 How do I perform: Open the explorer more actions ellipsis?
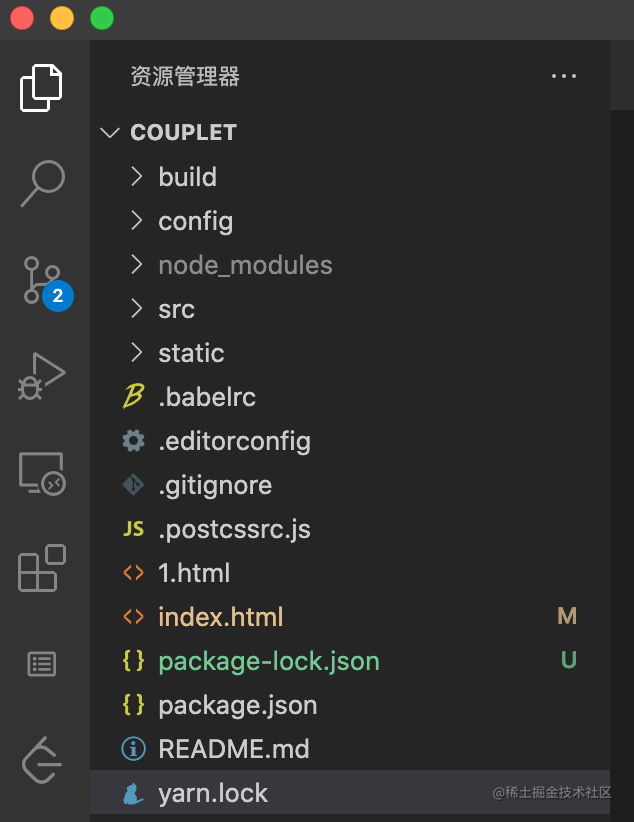pos(564,77)
